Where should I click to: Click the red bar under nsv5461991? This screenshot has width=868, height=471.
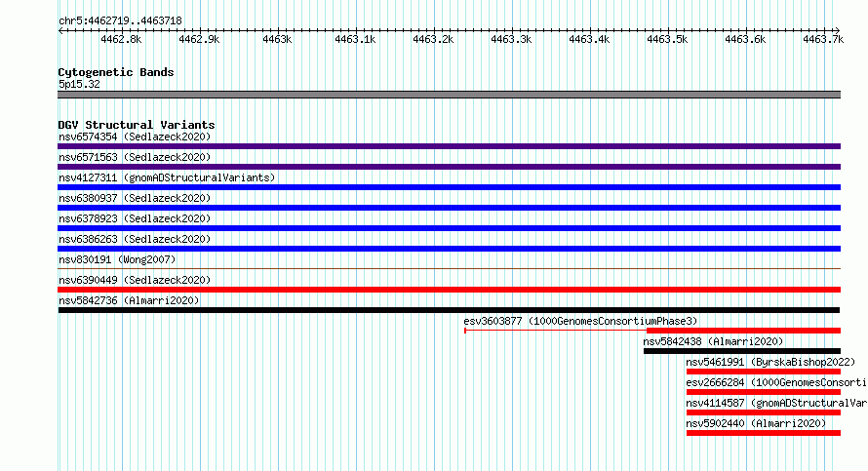pos(764,372)
